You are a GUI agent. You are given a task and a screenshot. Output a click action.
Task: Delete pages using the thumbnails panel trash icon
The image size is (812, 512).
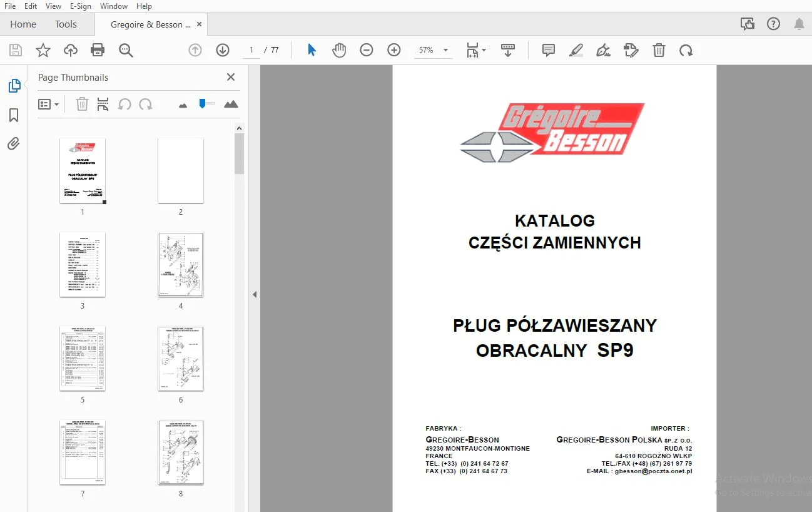point(82,104)
